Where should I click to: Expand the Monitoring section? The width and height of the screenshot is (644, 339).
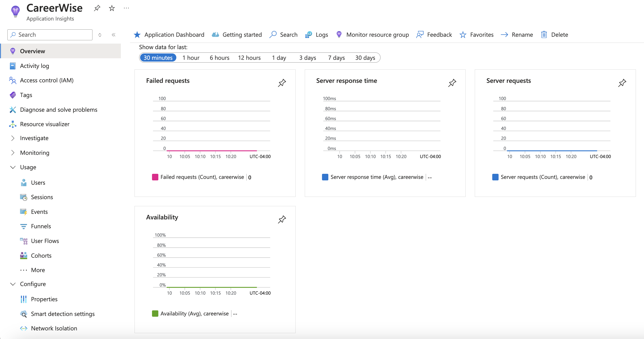point(13,153)
